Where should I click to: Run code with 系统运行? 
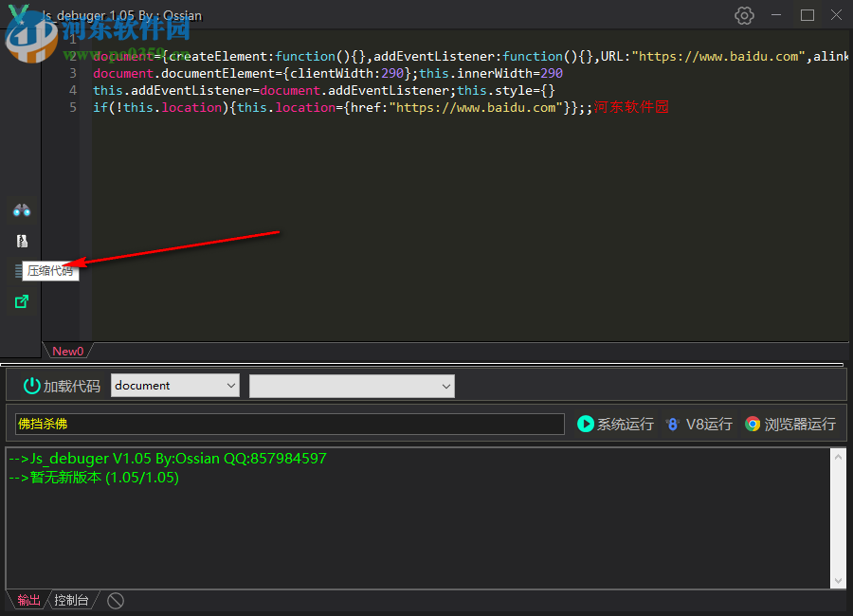coord(623,424)
